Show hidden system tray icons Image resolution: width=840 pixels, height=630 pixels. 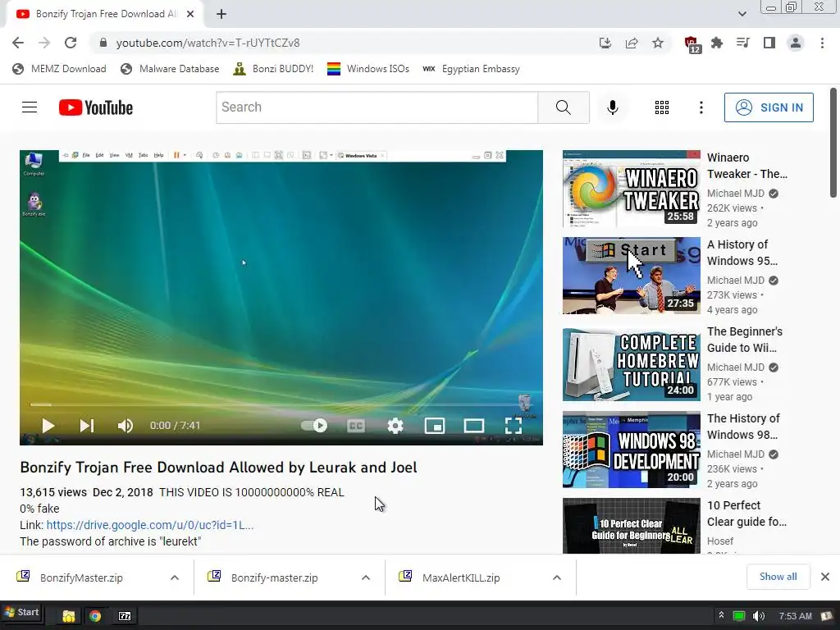[x=722, y=615]
